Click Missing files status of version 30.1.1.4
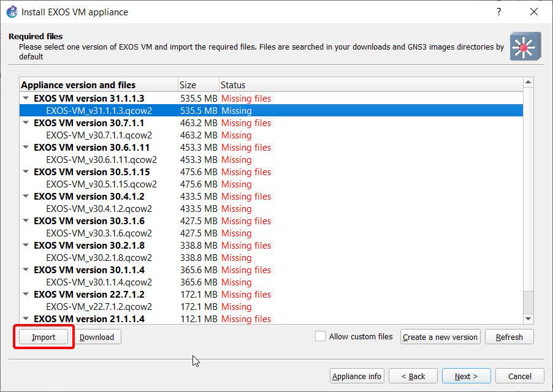 [x=246, y=269]
